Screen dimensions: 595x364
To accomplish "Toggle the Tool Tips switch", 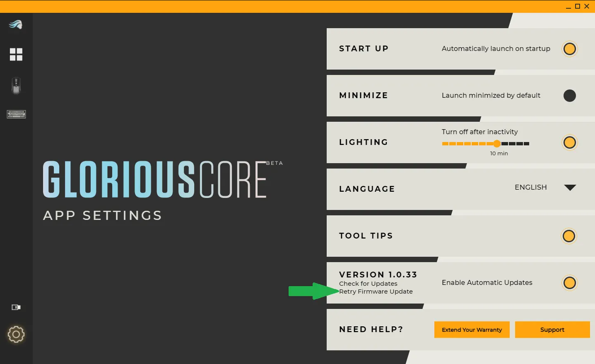I will tap(569, 236).
